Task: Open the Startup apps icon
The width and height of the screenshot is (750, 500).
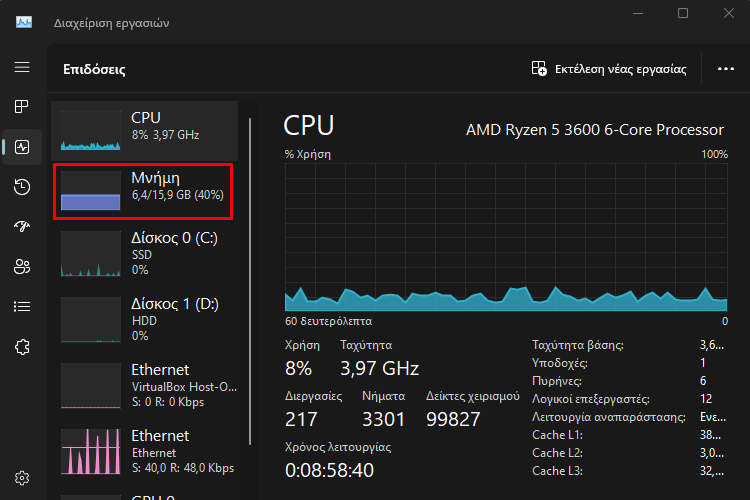Action: click(x=22, y=226)
